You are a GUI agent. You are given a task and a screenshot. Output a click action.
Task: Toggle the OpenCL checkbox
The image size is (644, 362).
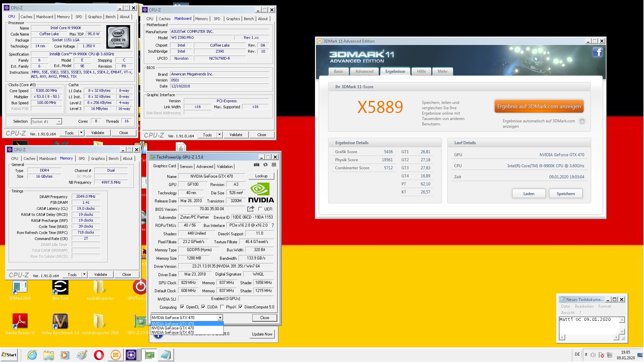182,307
